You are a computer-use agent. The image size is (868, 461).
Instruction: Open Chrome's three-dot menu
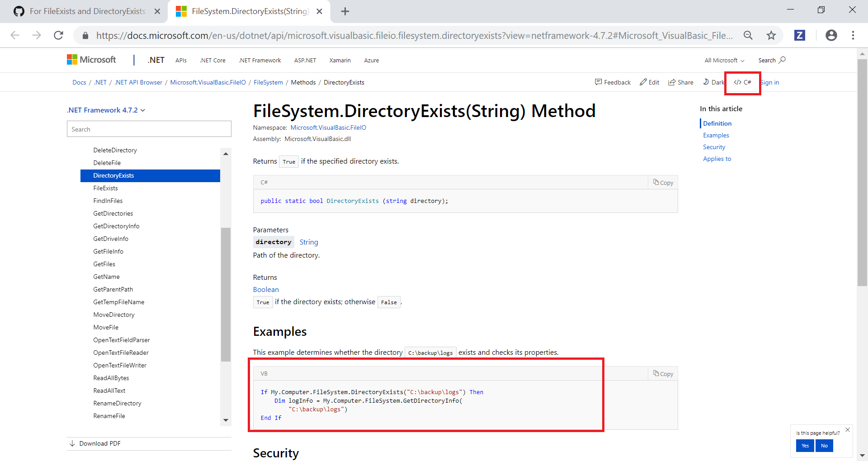click(x=854, y=35)
